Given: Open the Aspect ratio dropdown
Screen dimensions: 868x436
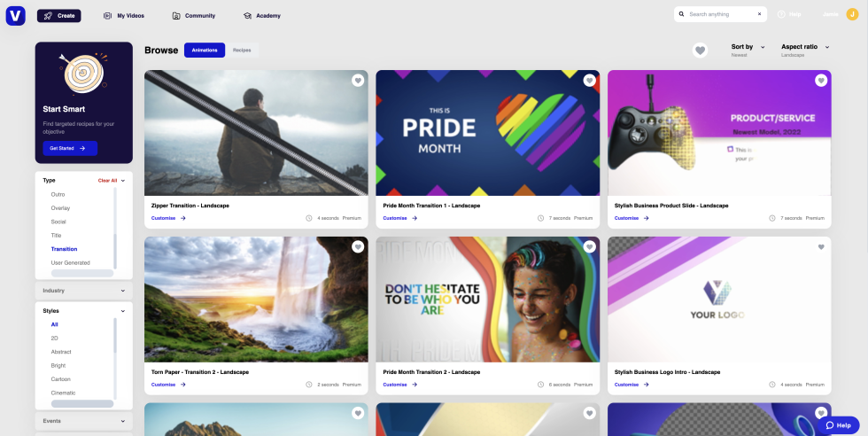Looking at the screenshot, I should point(805,47).
